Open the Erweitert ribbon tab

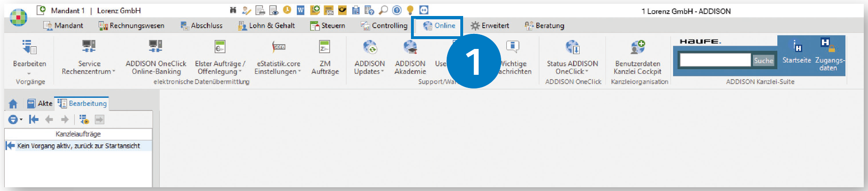(x=490, y=25)
